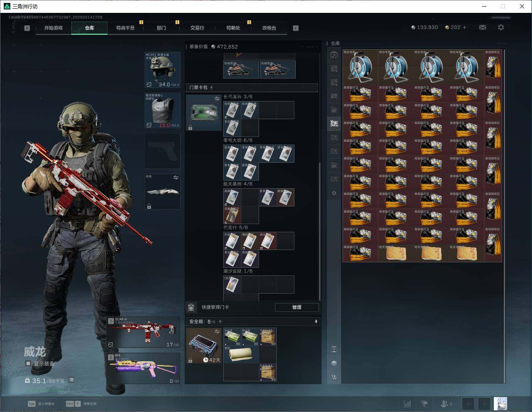Click the 133,930 currency balance
The width and height of the screenshot is (532, 412).
425,27
